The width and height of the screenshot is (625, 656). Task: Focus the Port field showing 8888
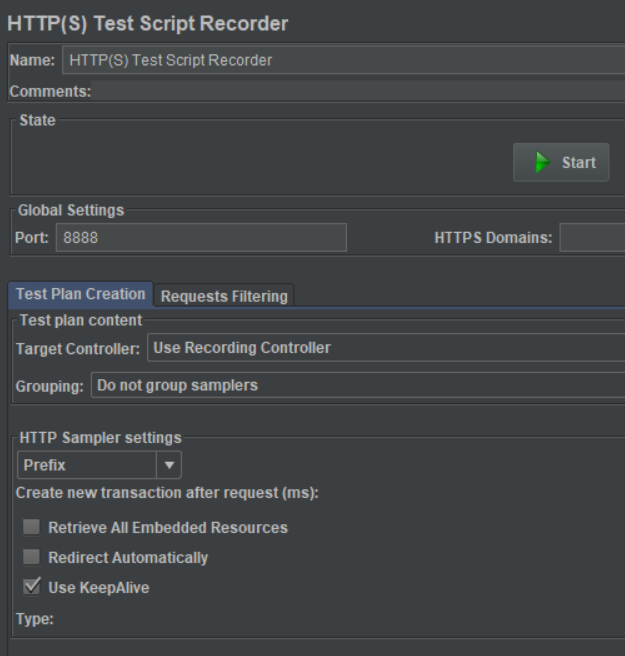pyautogui.click(x=201, y=238)
